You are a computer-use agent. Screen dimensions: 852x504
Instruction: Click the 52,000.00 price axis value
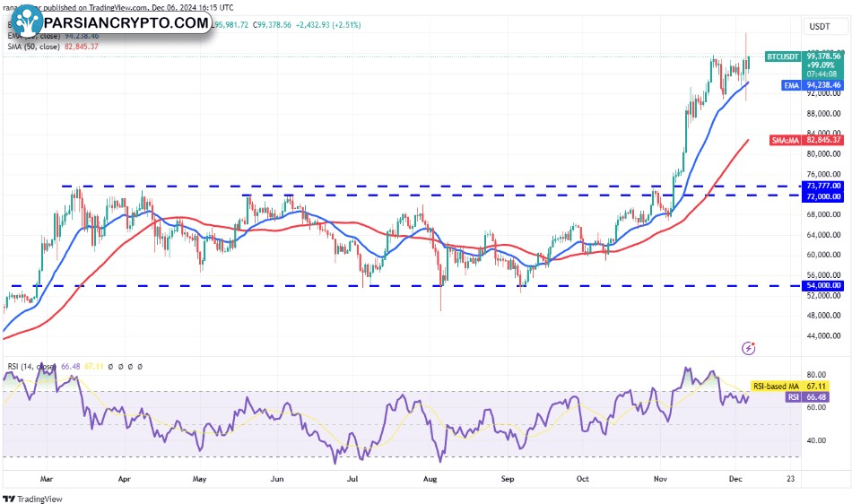823,295
